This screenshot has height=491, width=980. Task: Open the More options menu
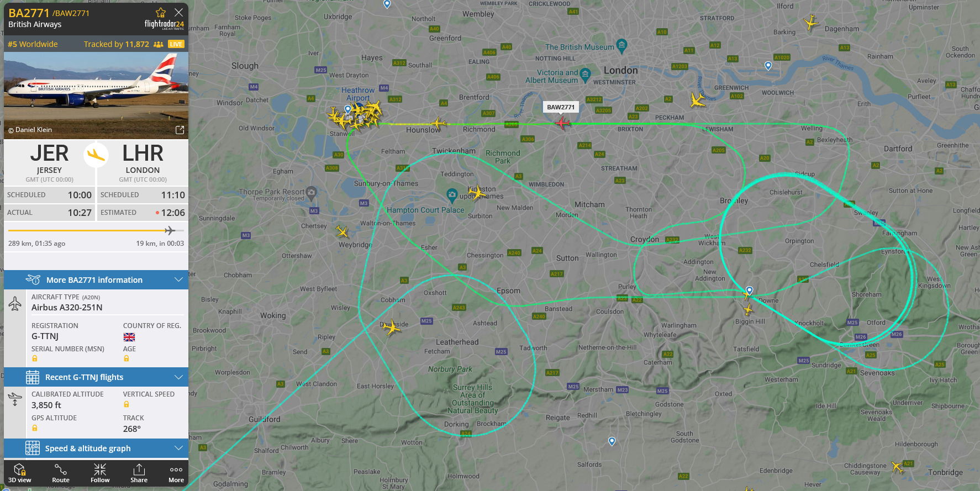pyautogui.click(x=176, y=473)
